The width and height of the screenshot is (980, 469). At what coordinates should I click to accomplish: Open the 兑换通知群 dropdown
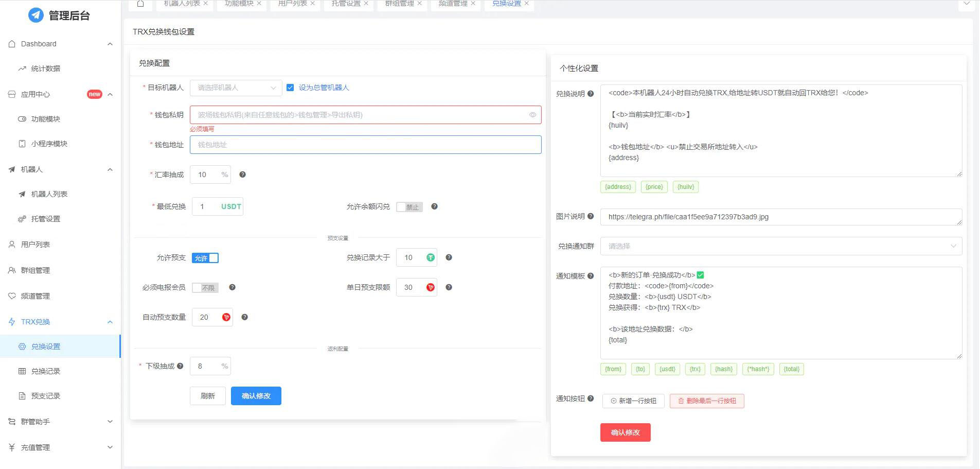(780, 246)
